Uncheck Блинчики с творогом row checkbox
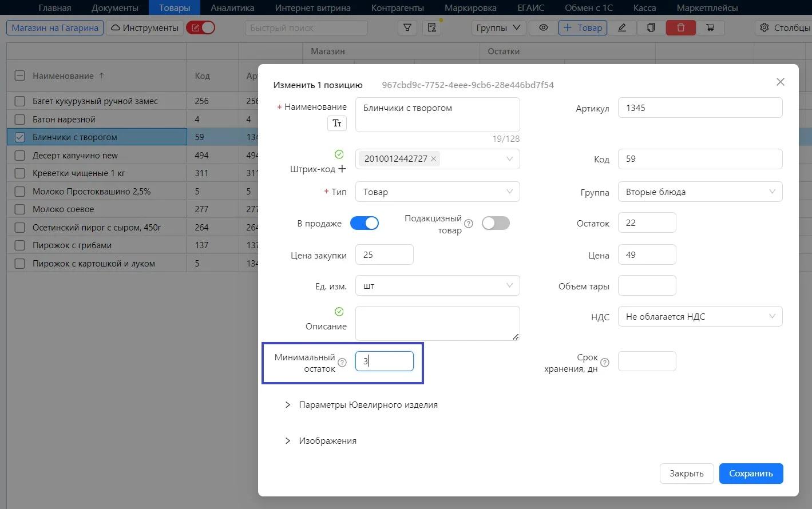812x509 pixels. click(19, 137)
